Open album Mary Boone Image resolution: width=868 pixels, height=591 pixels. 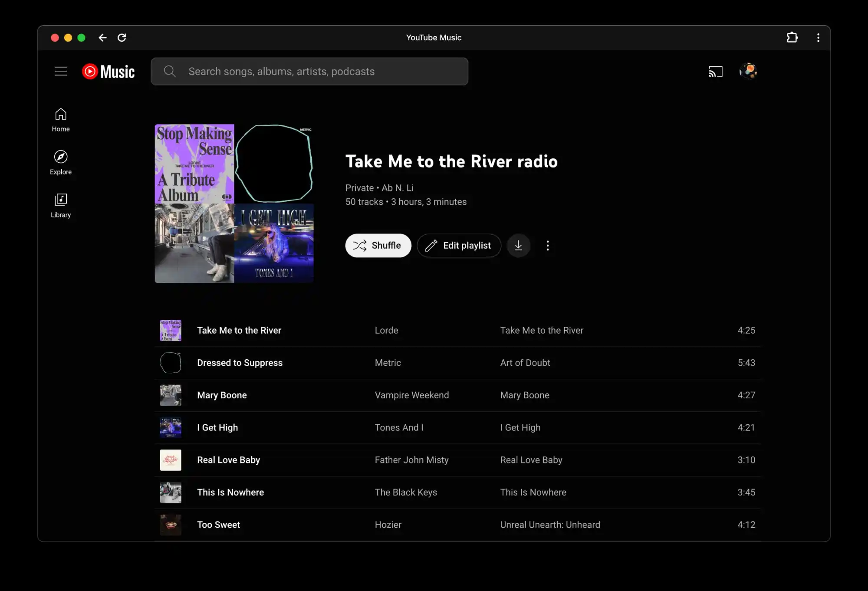click(x=525, y=395)
